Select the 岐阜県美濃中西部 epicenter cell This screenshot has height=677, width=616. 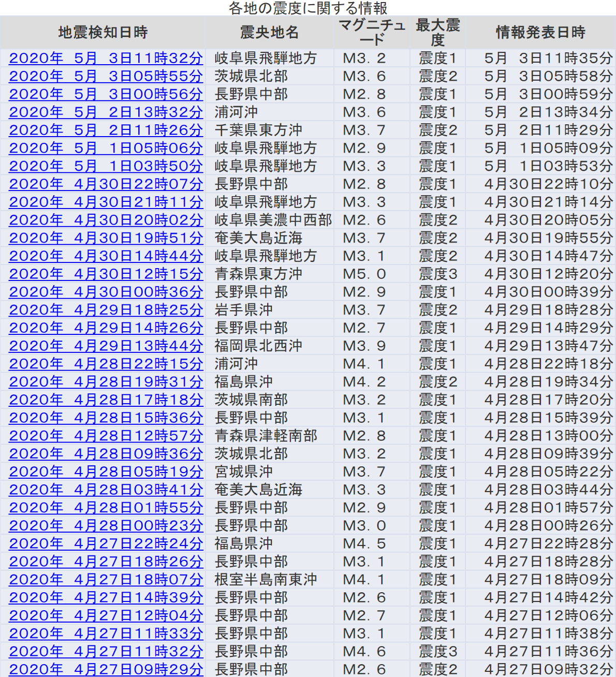coord(273,220)
